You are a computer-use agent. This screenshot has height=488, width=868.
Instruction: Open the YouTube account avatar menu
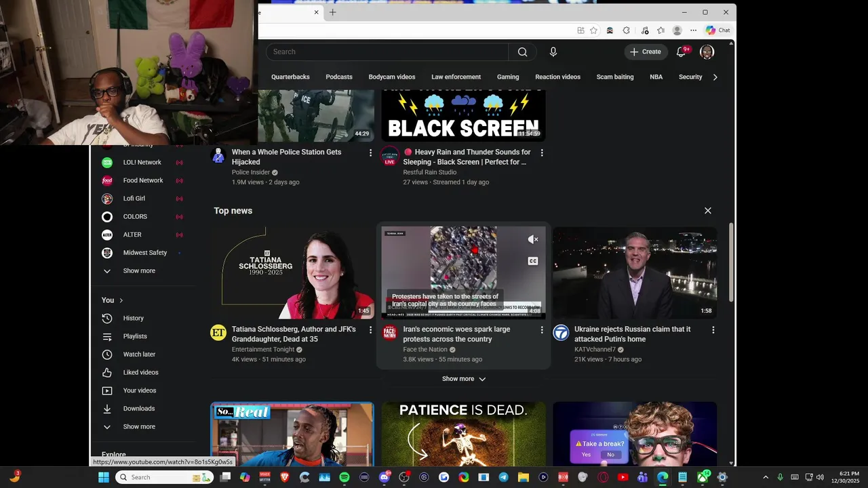coord(707,52)
